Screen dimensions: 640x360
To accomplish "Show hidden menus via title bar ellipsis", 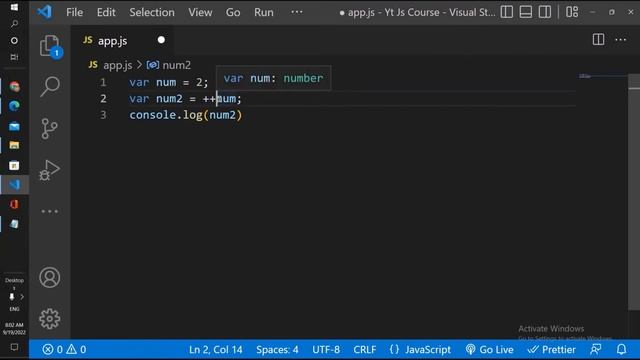I will [297, 12].
